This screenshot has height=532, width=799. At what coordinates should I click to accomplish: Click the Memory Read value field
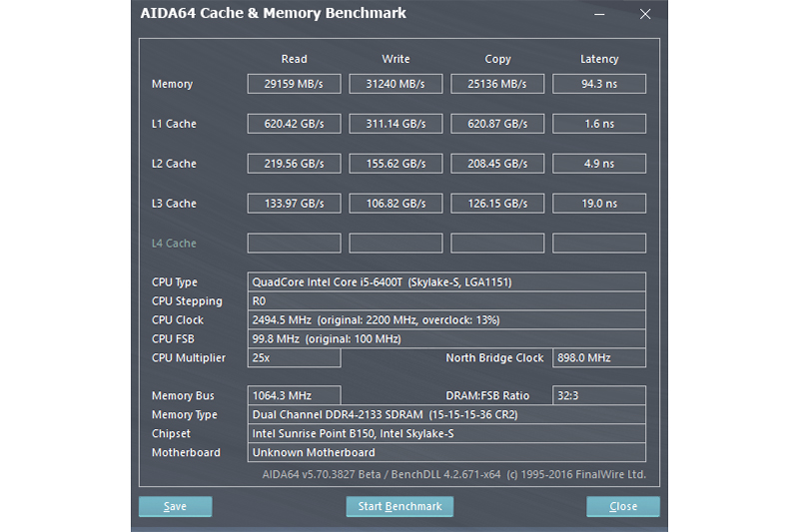294,84
